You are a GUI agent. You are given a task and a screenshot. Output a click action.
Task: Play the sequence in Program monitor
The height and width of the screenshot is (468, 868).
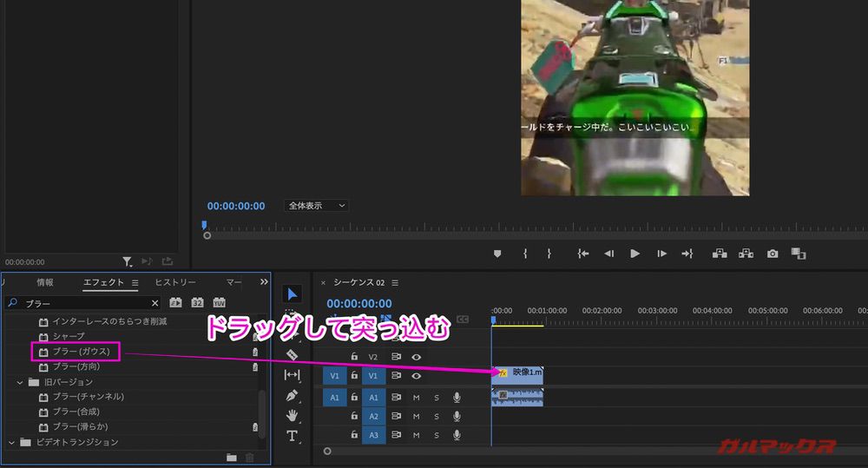pos(635,254)
